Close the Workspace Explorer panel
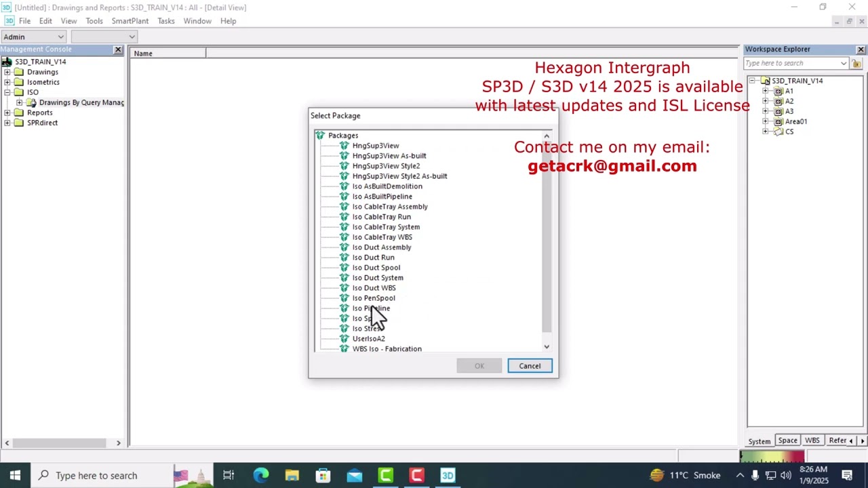The width and height of the screenshot is (868, 488). (861, 49)
